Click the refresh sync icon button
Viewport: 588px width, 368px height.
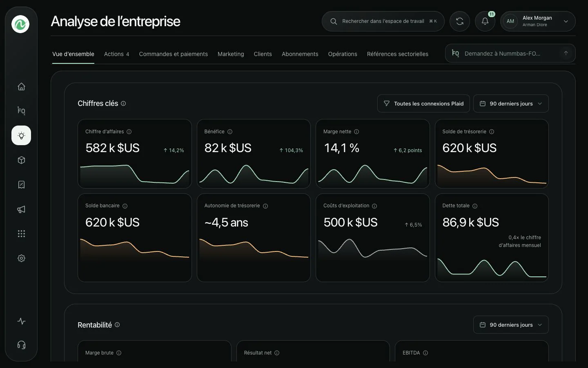click(x=460, y=21)
